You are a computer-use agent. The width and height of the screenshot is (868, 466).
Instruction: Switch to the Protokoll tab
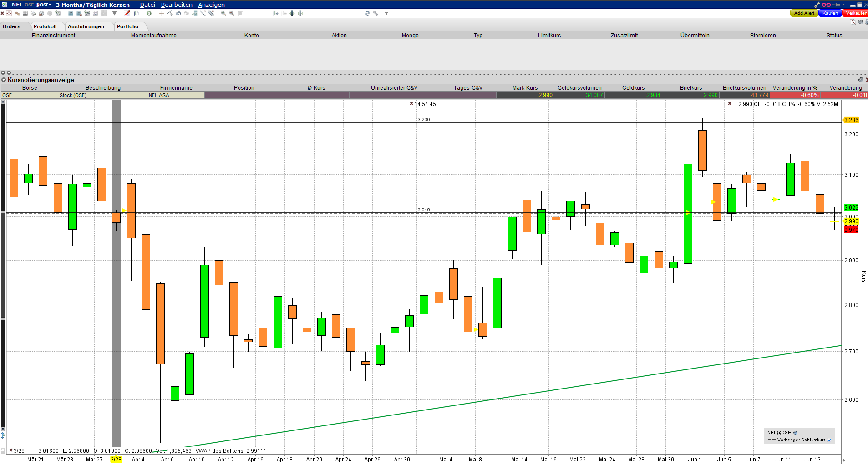click(x=45, y=26)
